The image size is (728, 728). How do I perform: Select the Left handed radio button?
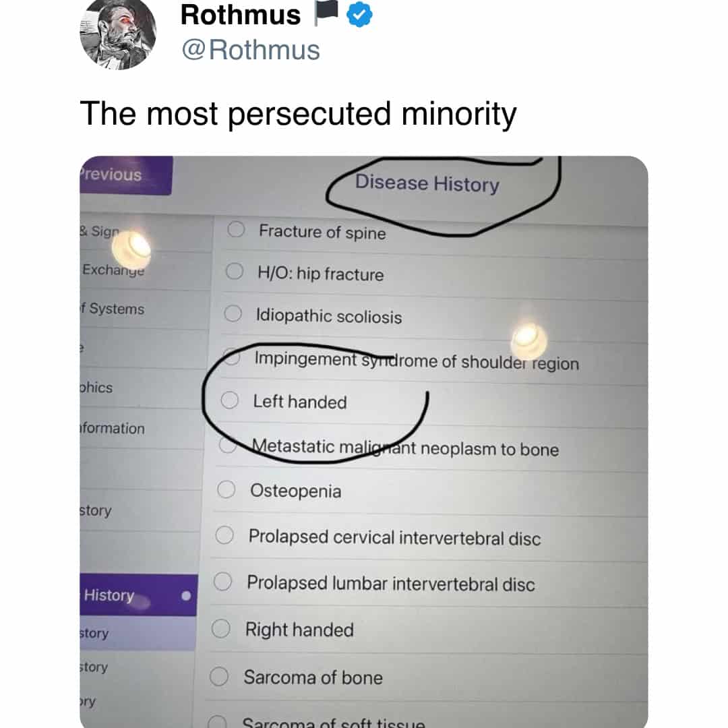tap(229, 400)
